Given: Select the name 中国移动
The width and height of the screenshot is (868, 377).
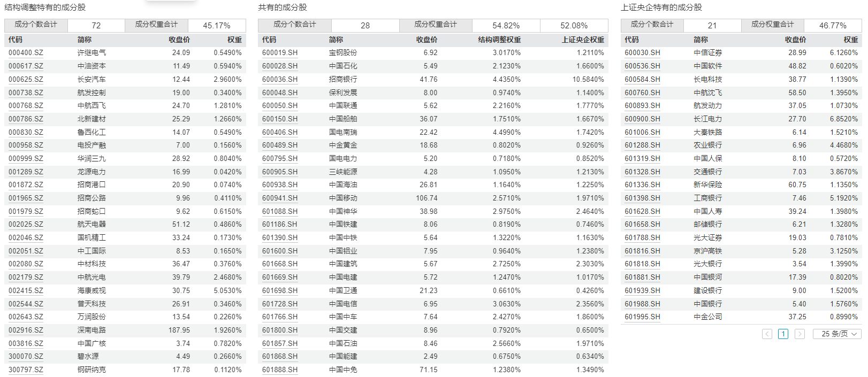Looking at the screenshot, I should (343, 198).
